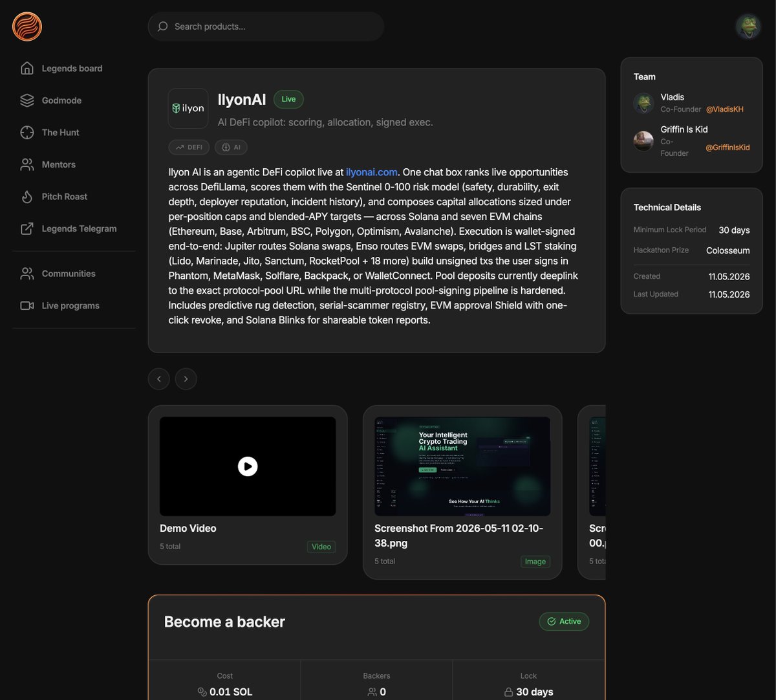Click the Pitch Roast flame icon
Viewport: 776px width, 700px height.
tap(27, 197)
